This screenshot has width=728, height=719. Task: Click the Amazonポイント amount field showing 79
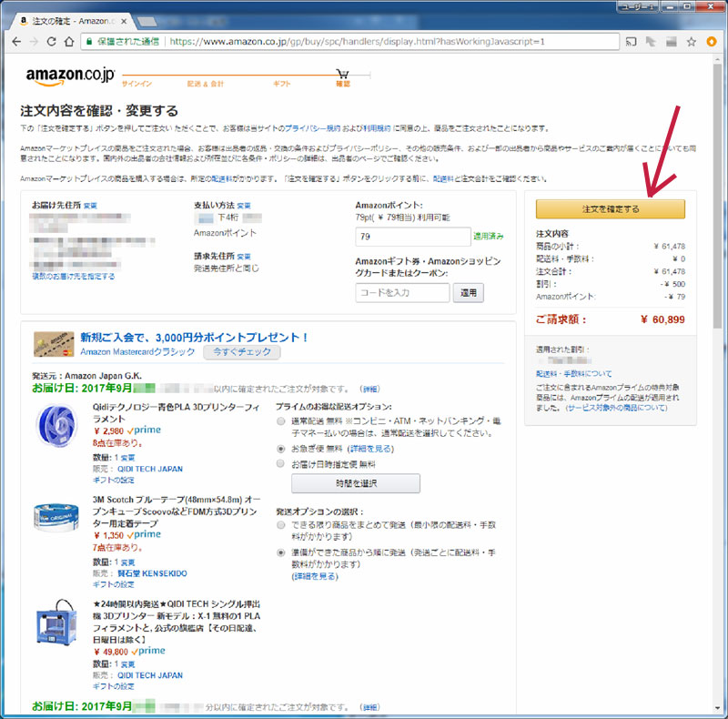point(413,237)
